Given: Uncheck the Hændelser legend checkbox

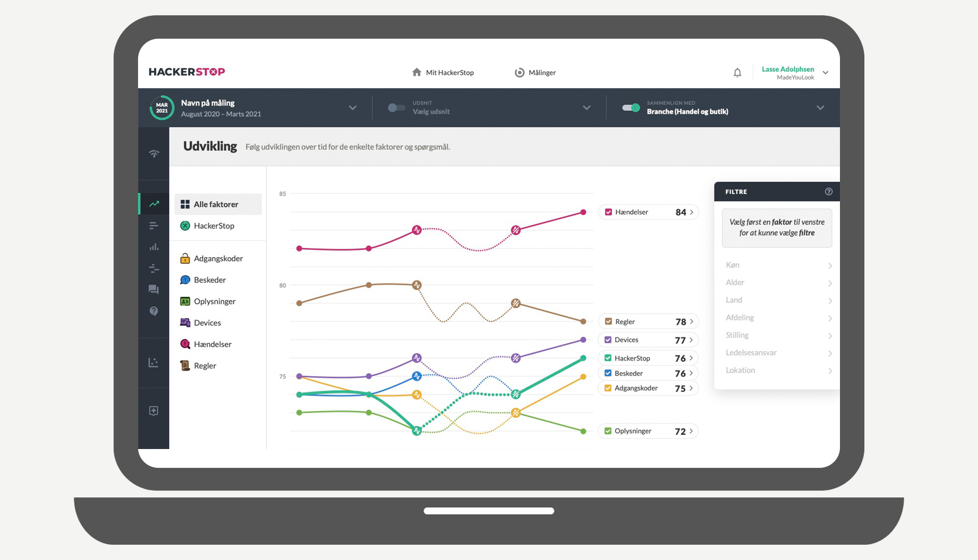Looking at the screenshot, I should [608, 212].
